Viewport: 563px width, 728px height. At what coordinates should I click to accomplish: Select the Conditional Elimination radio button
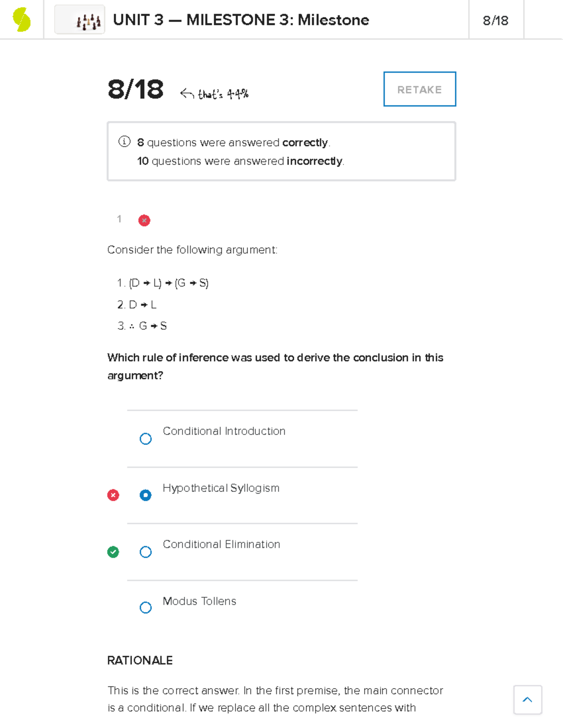coord(145,552)
